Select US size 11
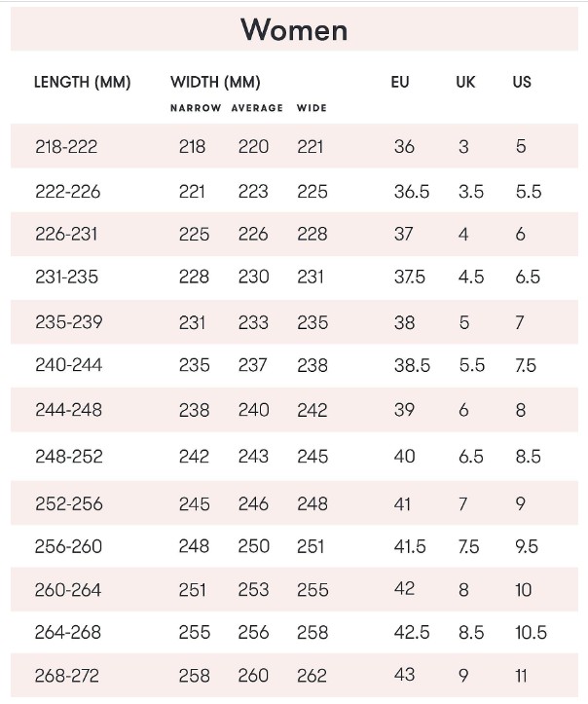Screen dimensions: 588x704 525,676
